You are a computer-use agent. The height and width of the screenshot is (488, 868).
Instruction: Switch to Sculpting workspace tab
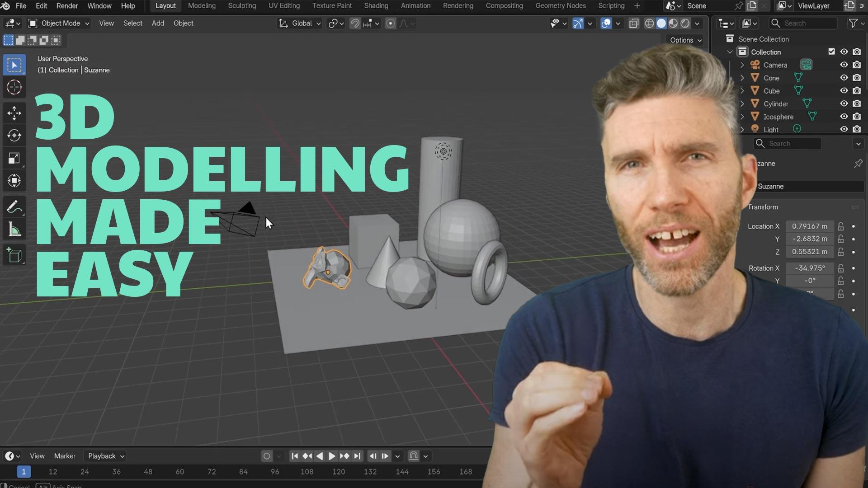(x=242, y=6)
